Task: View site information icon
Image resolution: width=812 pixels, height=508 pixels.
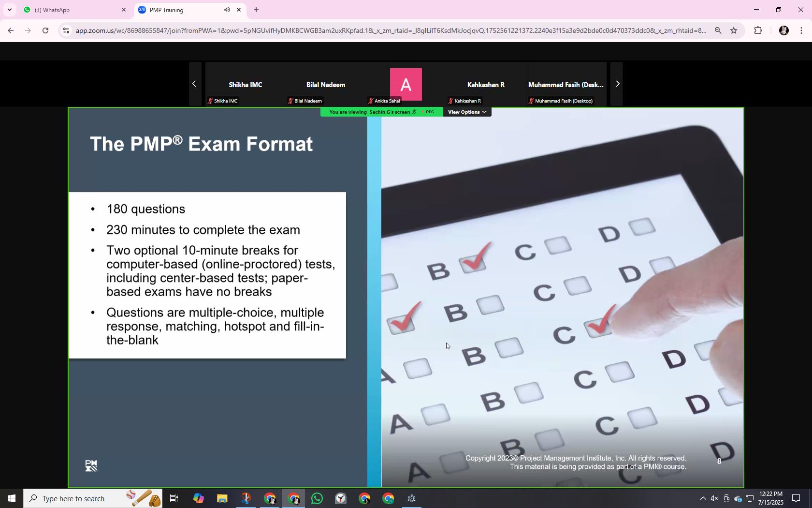Action: [66, 30]
